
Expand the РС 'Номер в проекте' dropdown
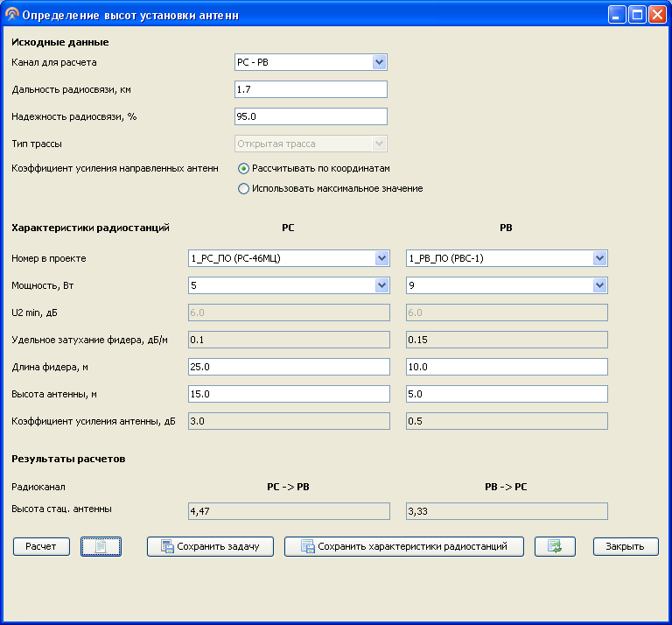tap(381, 258)
